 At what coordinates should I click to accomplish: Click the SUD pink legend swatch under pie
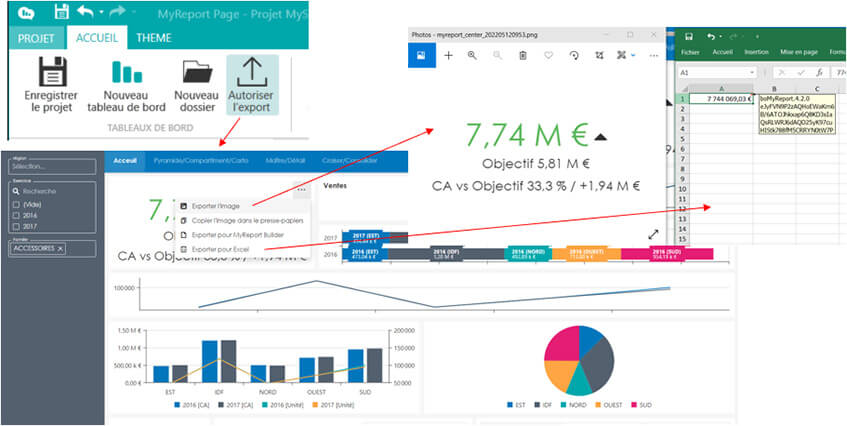pyautogui.click(x=634, y=404)
